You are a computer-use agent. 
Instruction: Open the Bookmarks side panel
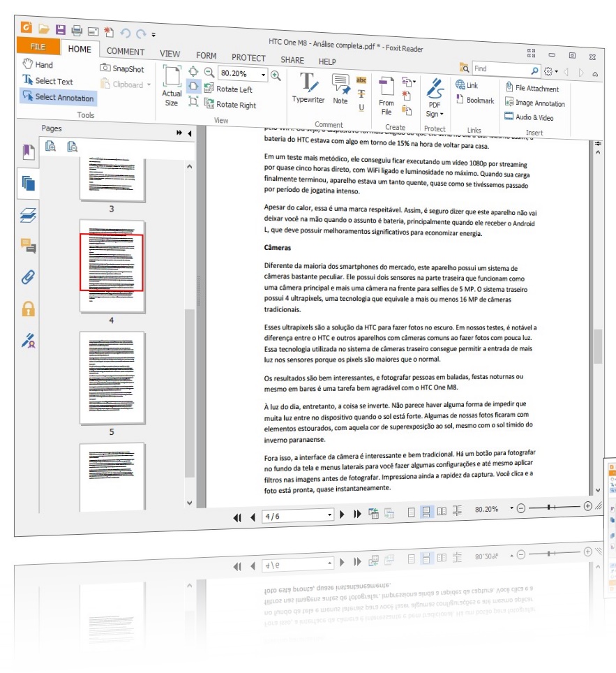point(29,152)
